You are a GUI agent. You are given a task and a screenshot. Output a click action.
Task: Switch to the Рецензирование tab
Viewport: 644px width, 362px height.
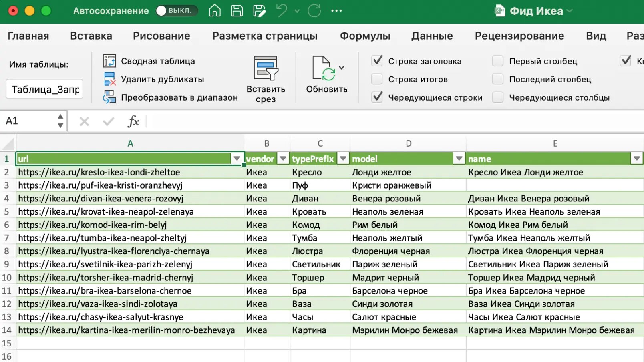(x=519, y=36)
